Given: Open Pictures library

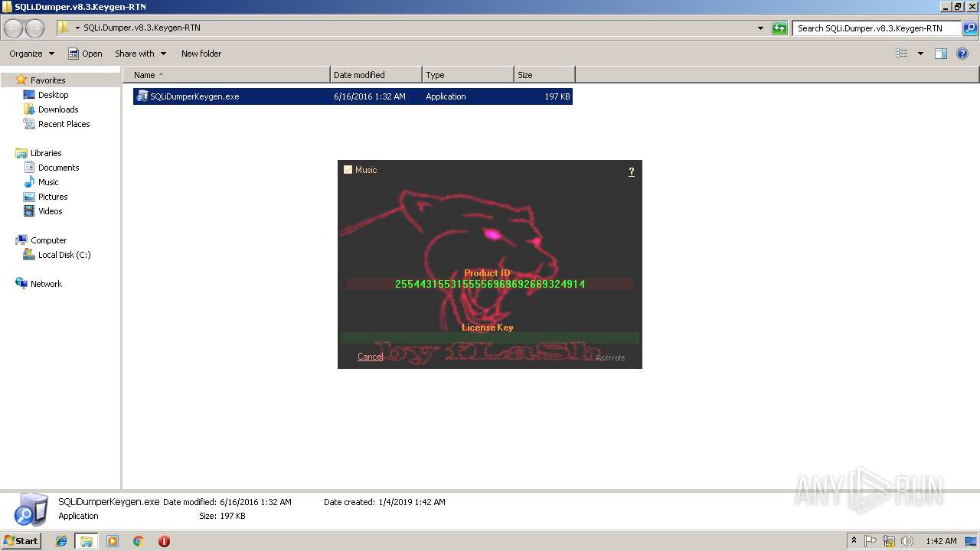Looking at the screenshot, I should (x=53, y=197).
